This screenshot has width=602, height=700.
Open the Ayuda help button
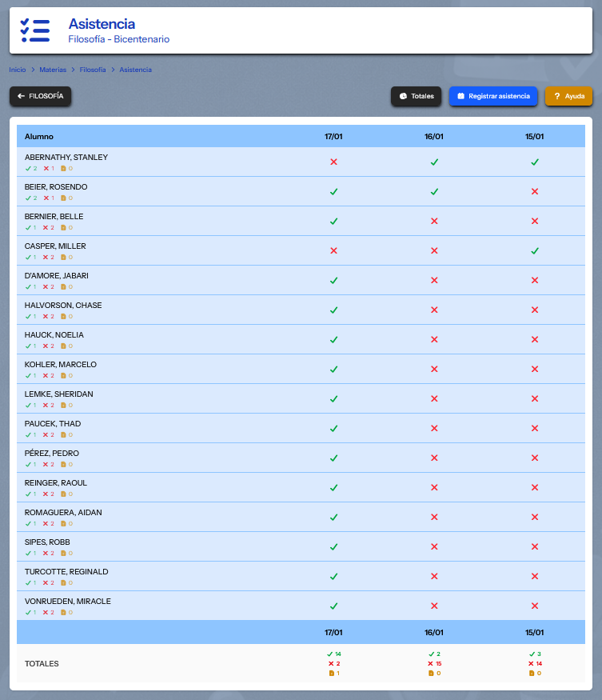point(568,96)
